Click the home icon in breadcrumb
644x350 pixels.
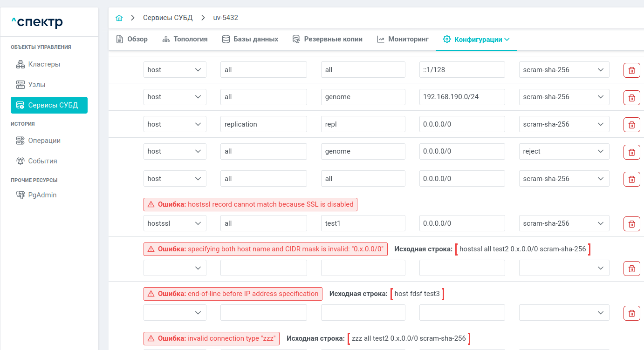click(119, 18)
